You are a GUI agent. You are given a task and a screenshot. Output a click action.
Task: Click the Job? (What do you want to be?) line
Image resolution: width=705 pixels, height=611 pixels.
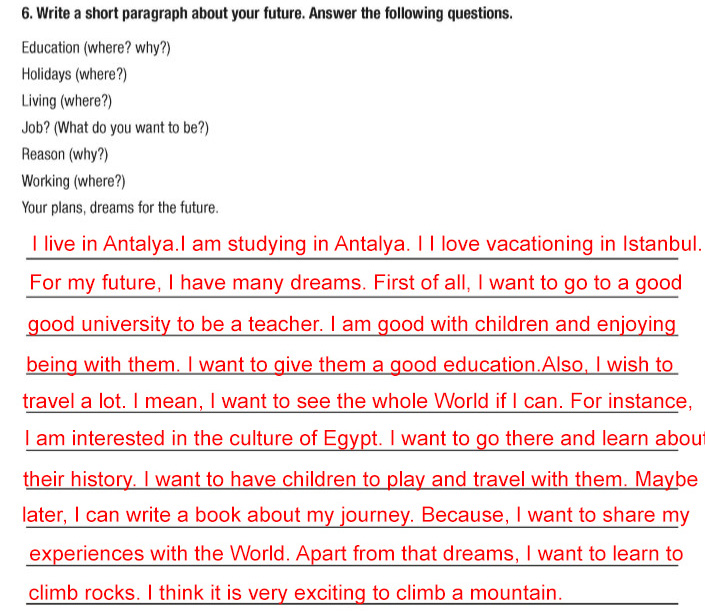click(115, 128)
